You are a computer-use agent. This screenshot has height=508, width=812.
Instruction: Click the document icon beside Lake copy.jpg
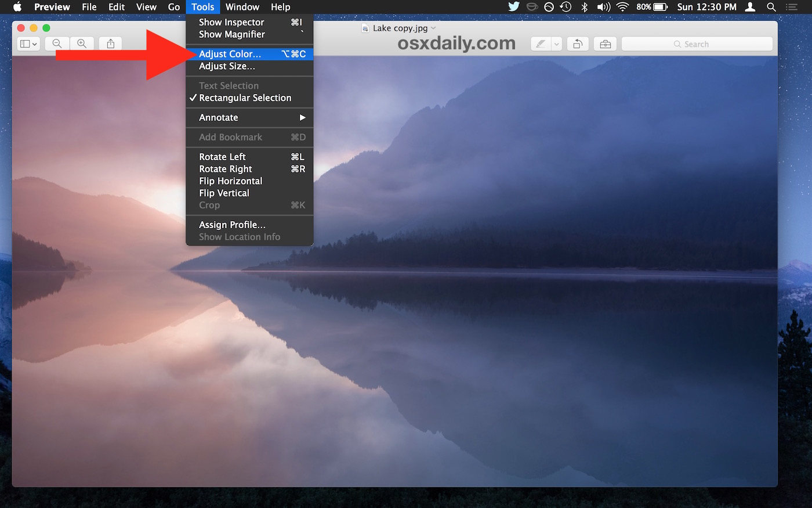coord(365,28)
